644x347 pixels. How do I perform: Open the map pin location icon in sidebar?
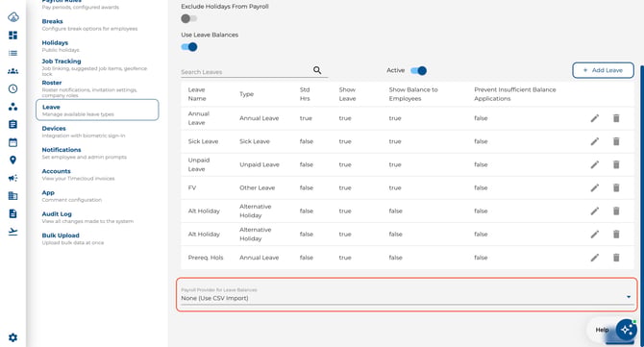click(x=12, y=161)
